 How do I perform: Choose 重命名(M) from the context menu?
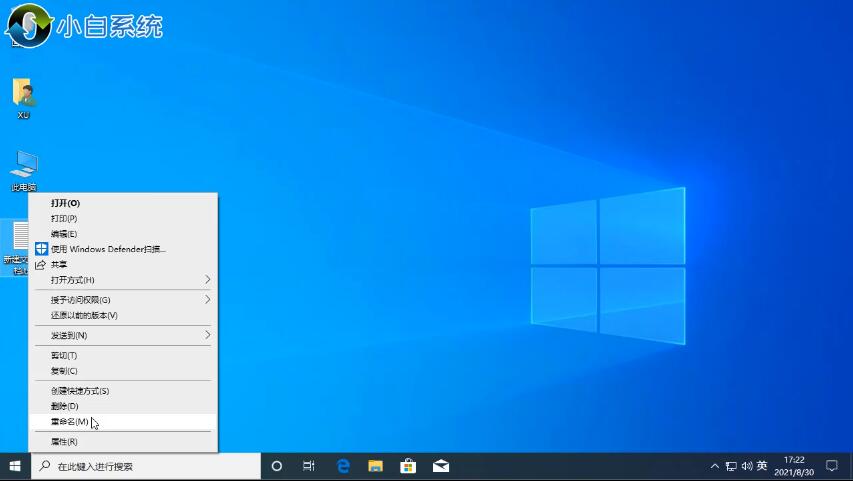[x=70, y=422]
